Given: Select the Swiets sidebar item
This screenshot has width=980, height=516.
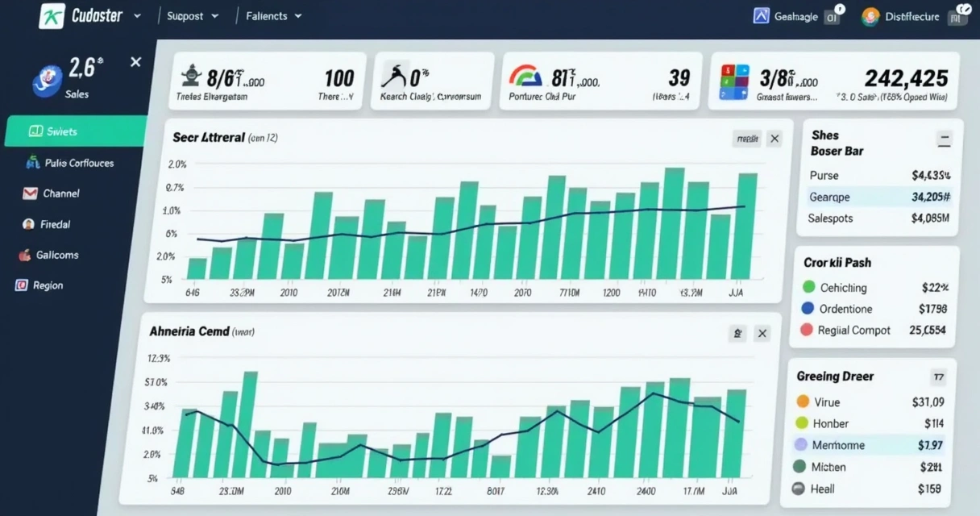Looking at the screenshot, I should click(x=76, y=131).
